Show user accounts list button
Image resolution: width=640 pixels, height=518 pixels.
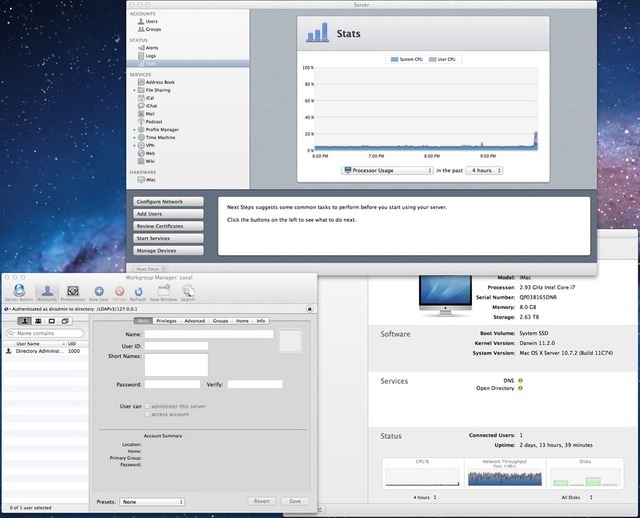(24, 321)
